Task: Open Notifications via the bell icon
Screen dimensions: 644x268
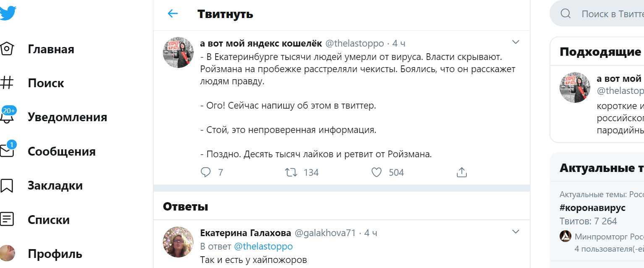Action: point(7,117)
